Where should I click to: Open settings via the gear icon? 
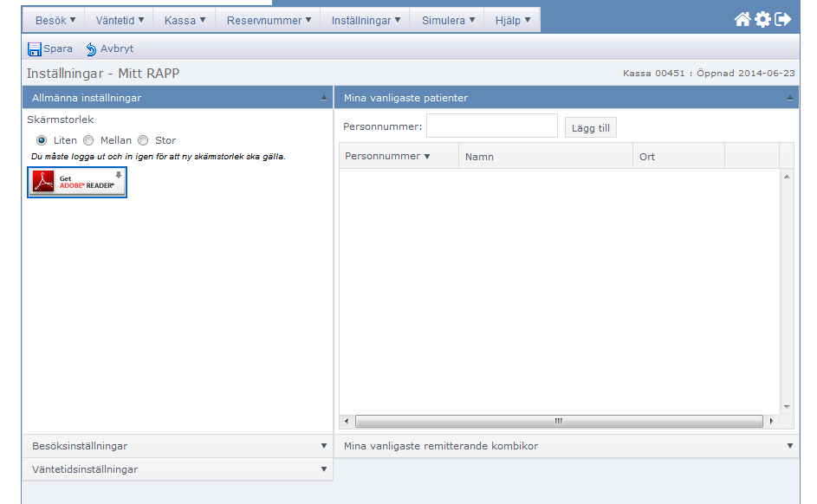(x=762, y=20)
